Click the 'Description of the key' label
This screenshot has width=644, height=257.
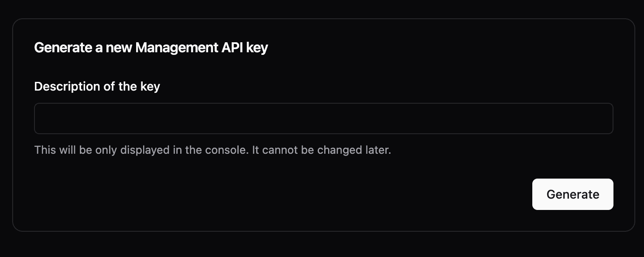97,86
